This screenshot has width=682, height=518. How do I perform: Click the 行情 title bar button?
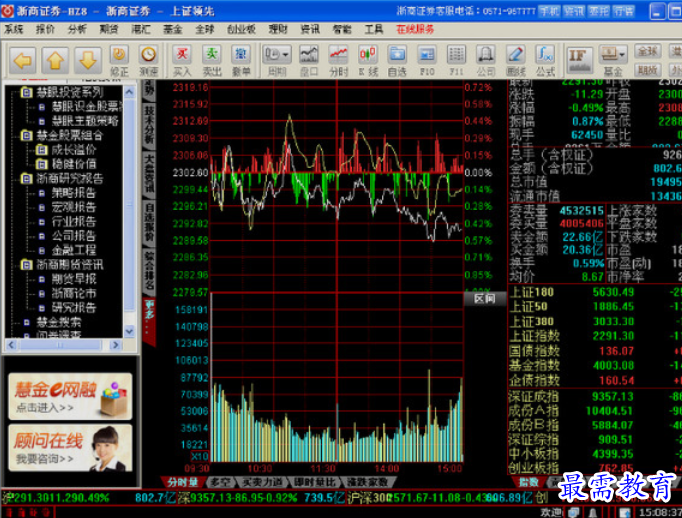click(623, 11)
